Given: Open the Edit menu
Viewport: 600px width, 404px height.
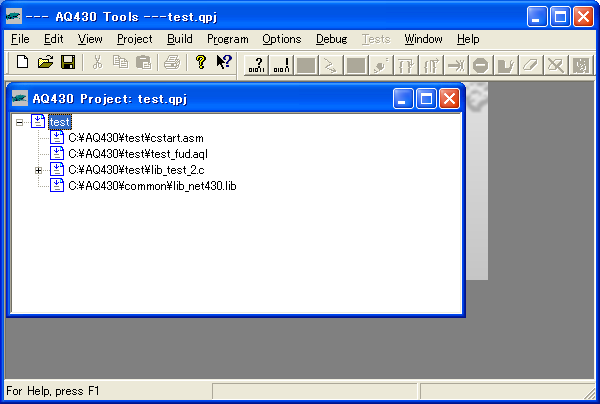Looking at the screenshot, I should coord(54,39).
